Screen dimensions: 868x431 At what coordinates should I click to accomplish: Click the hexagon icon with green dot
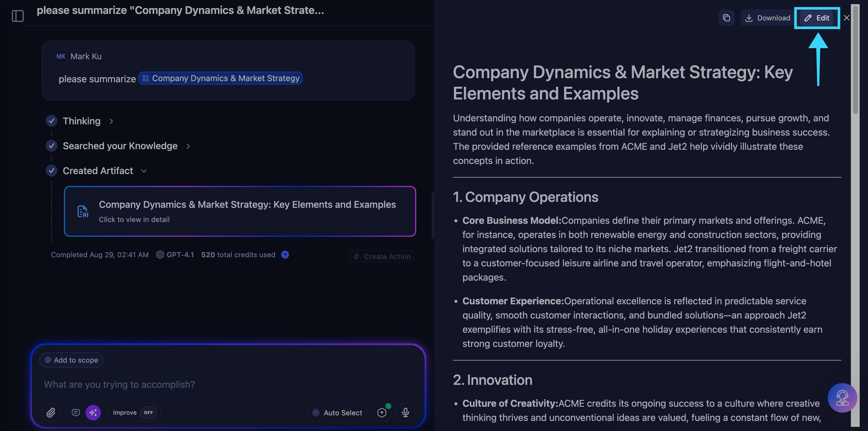382,412
